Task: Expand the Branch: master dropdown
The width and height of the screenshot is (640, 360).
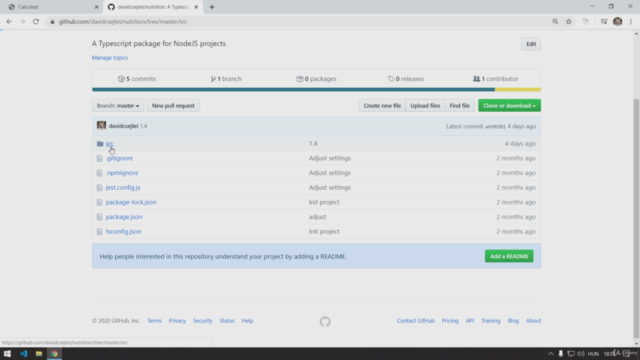Action: click(x=118, y=106)
